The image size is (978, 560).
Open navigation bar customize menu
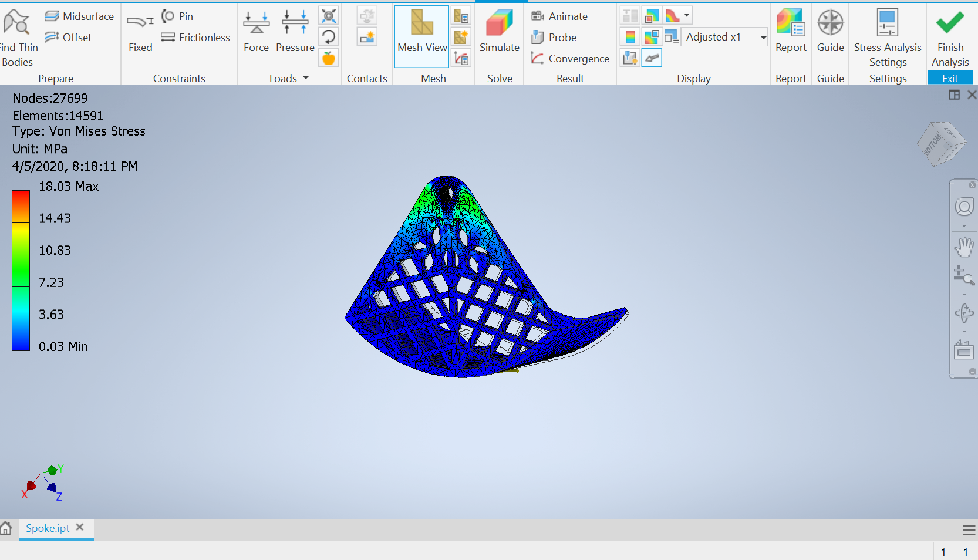tap(973, 372)
